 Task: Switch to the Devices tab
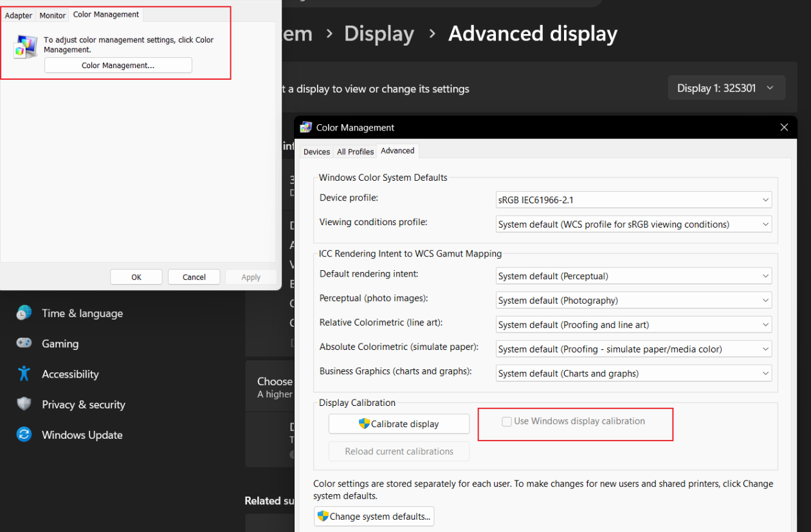[x=316, y=152]
